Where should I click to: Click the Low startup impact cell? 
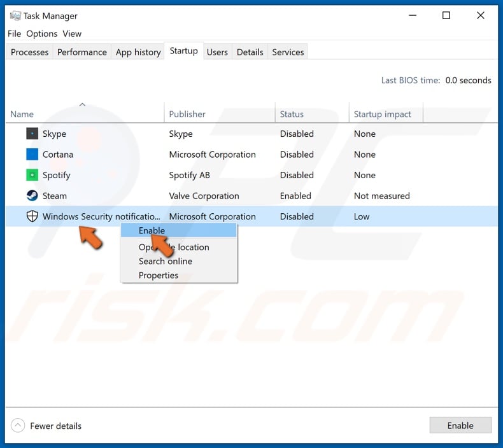coord(362,217)
